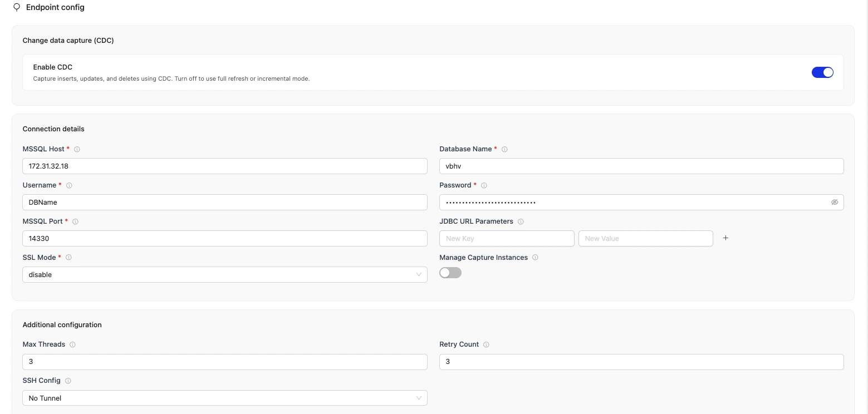Image resolution: width=868 pixels, height=414 pixels.
Task: Open the SSL Mode dropdown
Action: point(225,274)
